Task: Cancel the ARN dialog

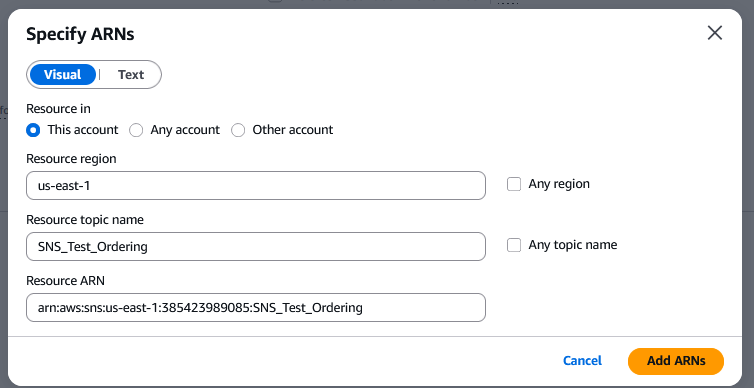Action: point(582,361)
